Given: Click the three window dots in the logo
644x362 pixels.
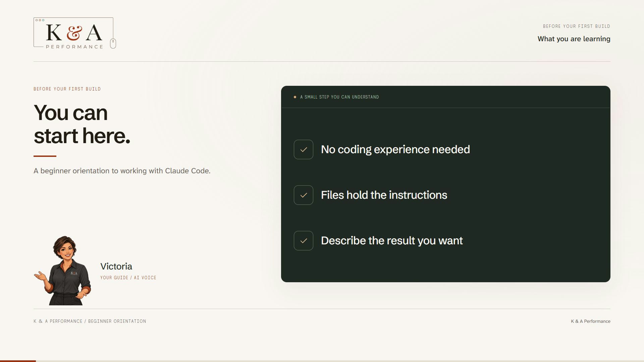Looking at the screenshot, I should [x=40, y=20].
